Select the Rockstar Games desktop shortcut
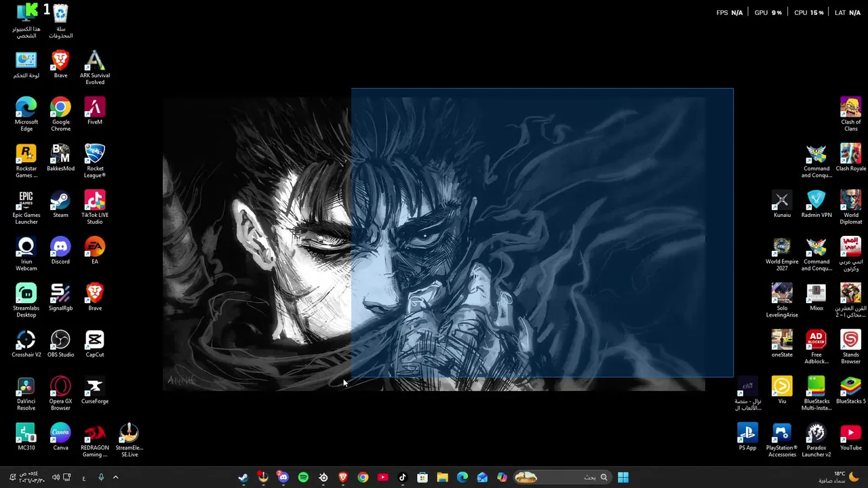This screenshot has height=488, width=868. [26, 161]
